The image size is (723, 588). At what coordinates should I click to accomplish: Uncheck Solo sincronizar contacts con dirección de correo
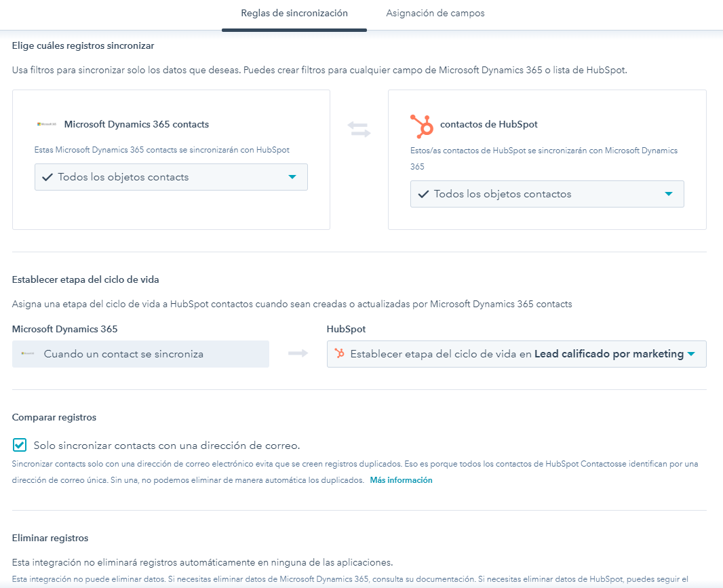coord(20,445)
